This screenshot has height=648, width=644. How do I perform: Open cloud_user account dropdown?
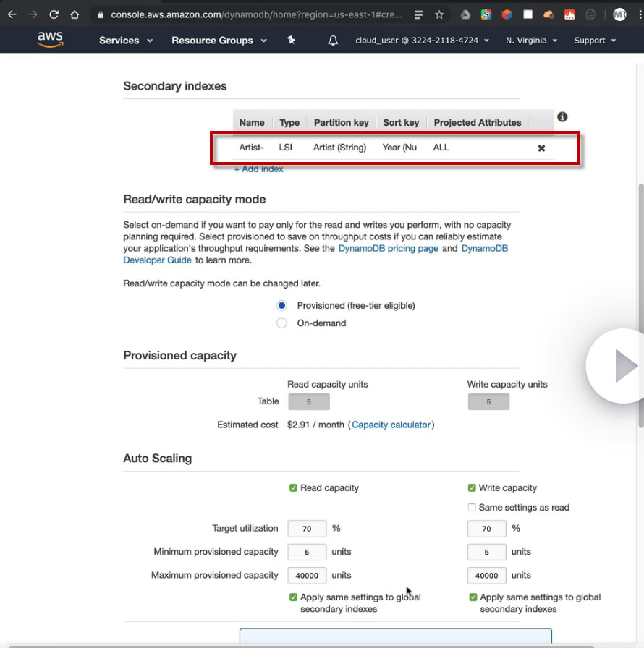click(422, 40)
